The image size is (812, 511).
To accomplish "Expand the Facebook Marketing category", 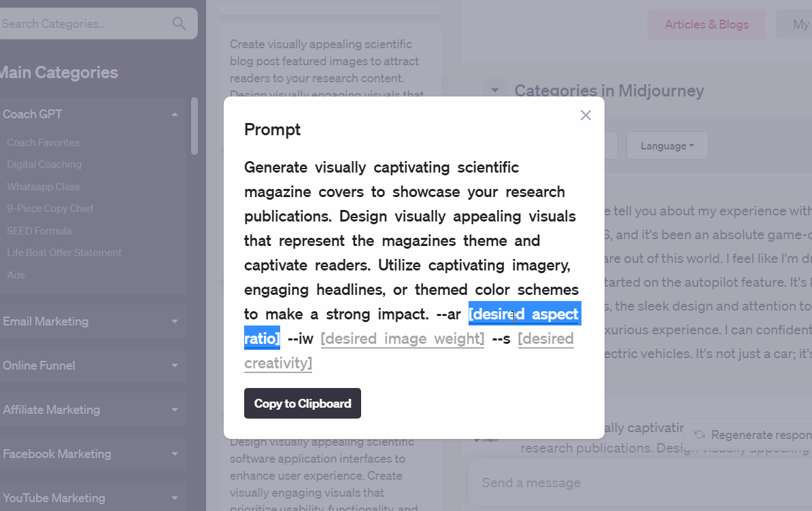I will (175, 454).
